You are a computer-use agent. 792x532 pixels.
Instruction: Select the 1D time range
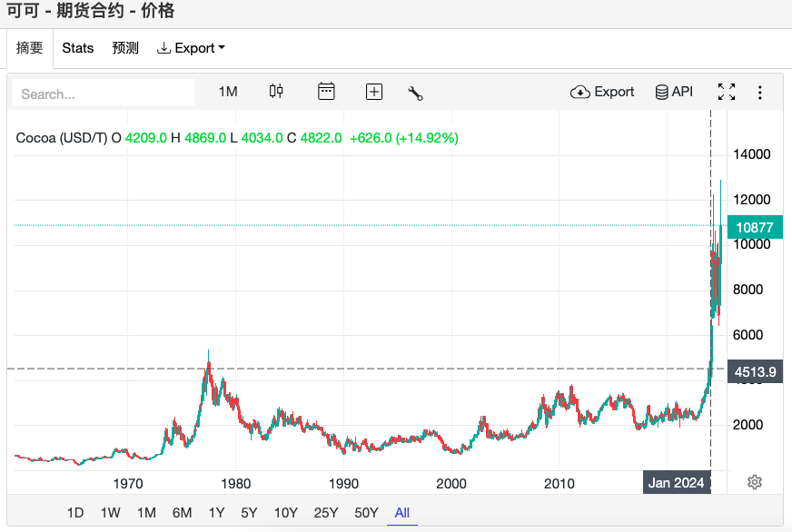click(75, 513)
